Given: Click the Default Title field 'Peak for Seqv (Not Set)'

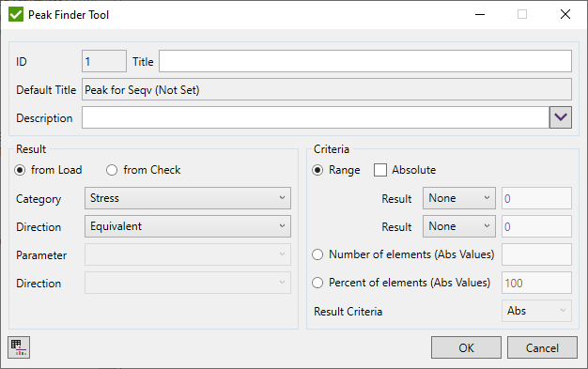Looking at the screenshot, I should (327, 89).
